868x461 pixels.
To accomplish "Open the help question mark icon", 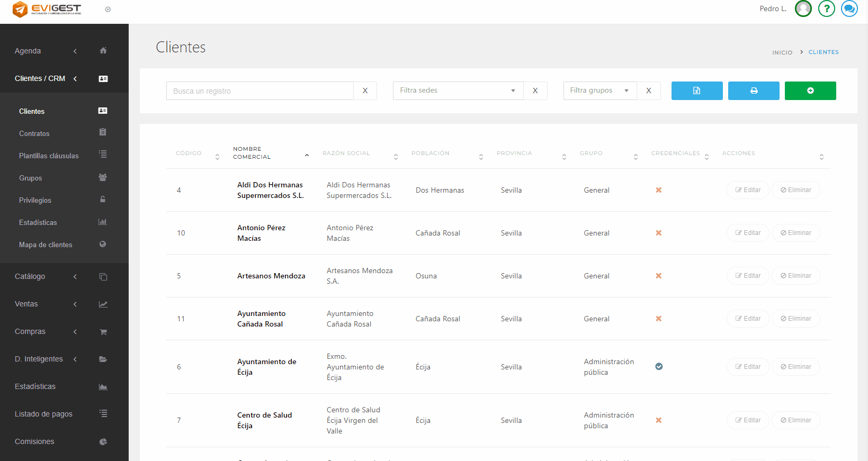I will pos(826,8).
